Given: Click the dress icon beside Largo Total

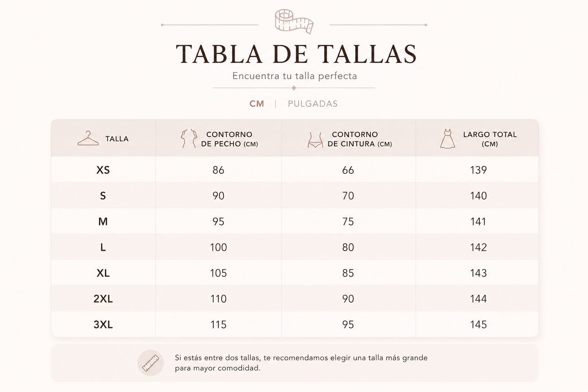Looking at the screenshot, I should pos(447,139).
